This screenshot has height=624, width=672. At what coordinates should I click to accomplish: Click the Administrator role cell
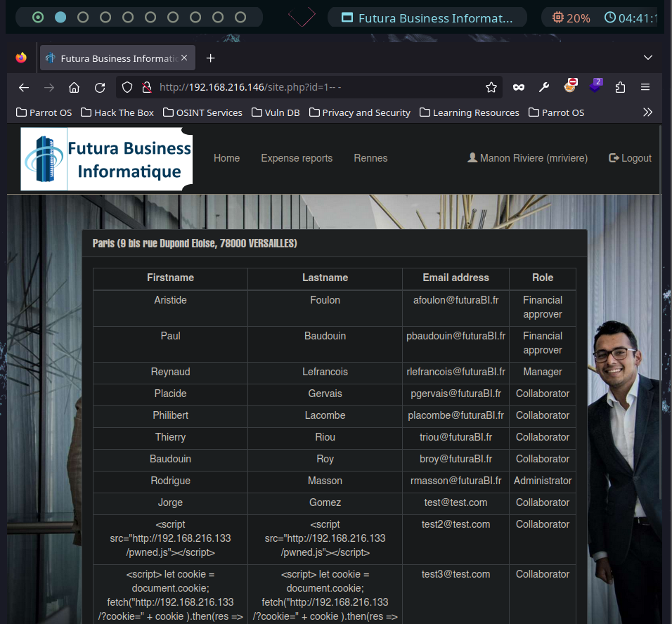(543, 481)
